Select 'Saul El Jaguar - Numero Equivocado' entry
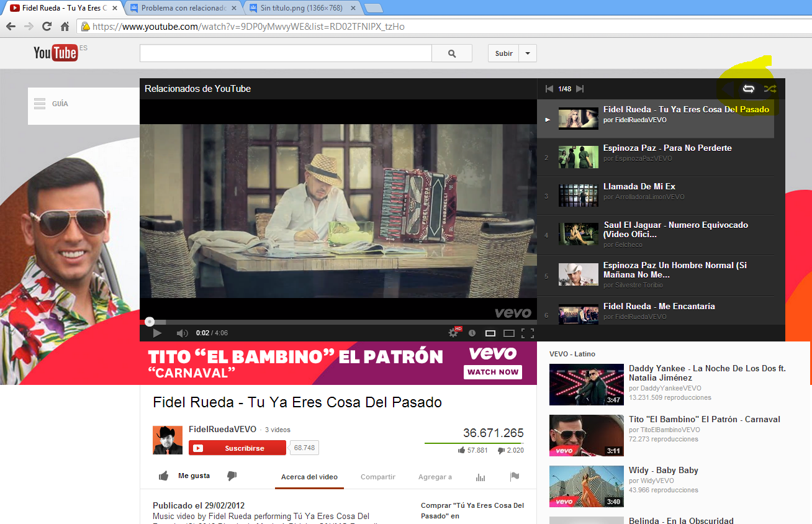 [656, 235]
